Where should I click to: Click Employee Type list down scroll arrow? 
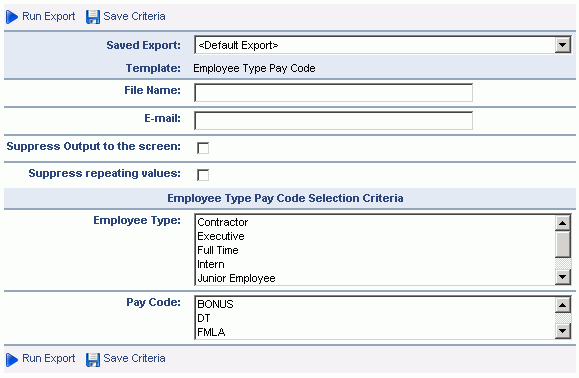tap(562, 277)
